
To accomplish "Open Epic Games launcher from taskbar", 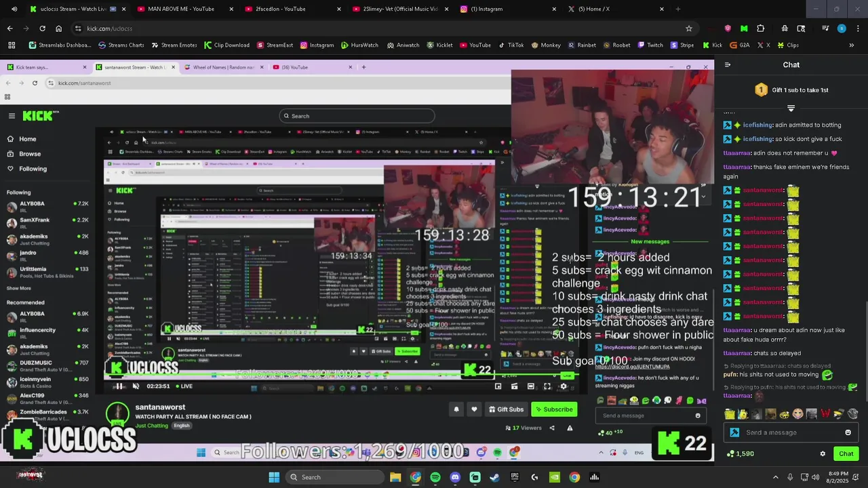I will tap(515, 477).
